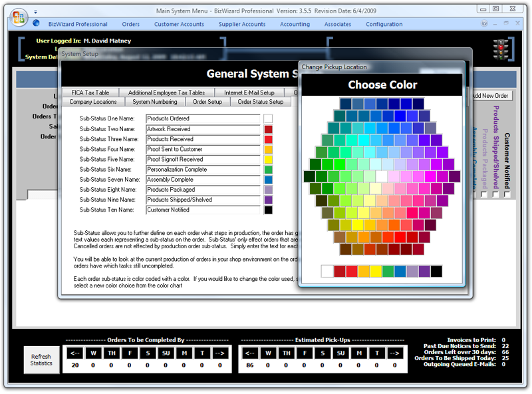The height and width of the screenshot is (394, 532).
Task: Select F day in Estimated Pick-Ups
Action: (x=305, y=353)
